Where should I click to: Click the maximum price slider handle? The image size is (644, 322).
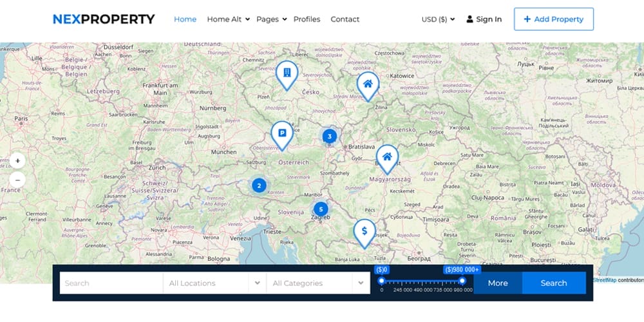[462, 281]
